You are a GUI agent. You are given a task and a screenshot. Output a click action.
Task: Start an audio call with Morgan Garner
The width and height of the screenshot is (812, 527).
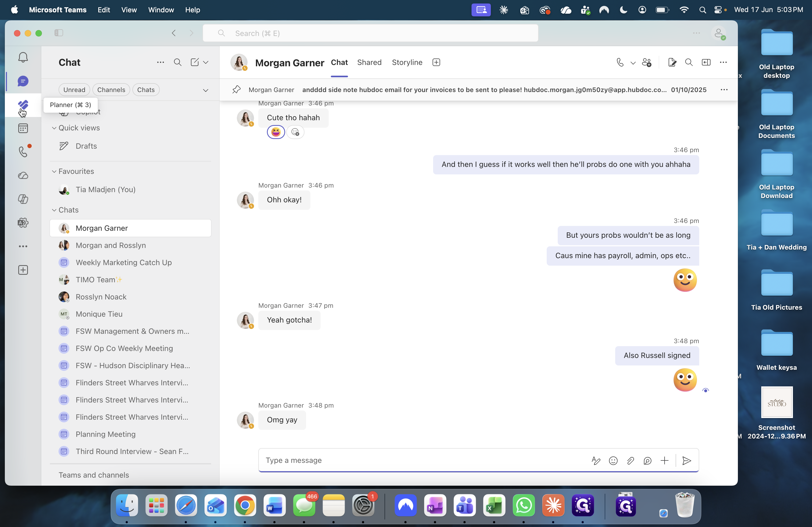click(620, 62)
